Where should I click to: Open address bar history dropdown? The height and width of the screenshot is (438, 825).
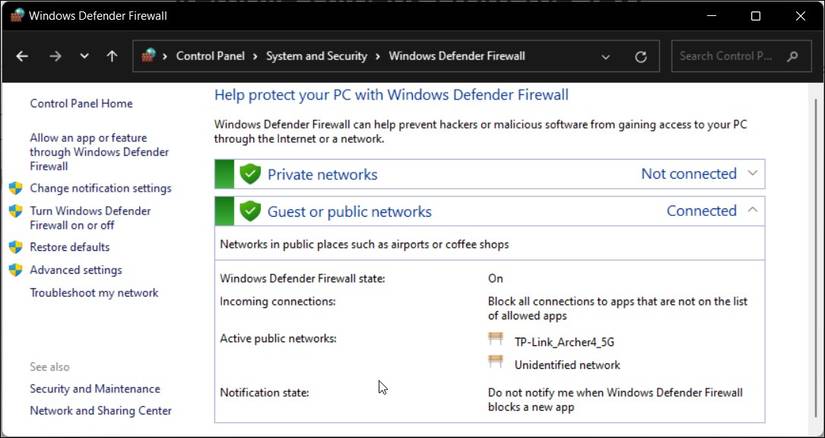point(606,57)
